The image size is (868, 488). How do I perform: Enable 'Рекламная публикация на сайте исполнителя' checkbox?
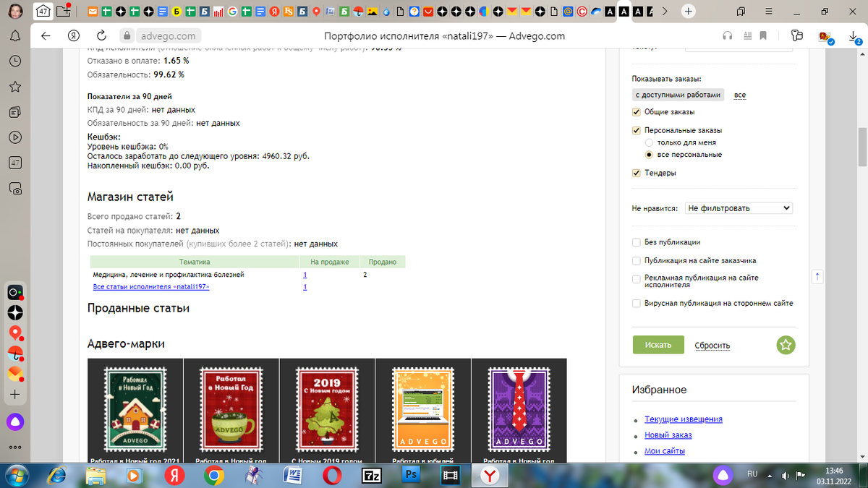pos(637,278)
